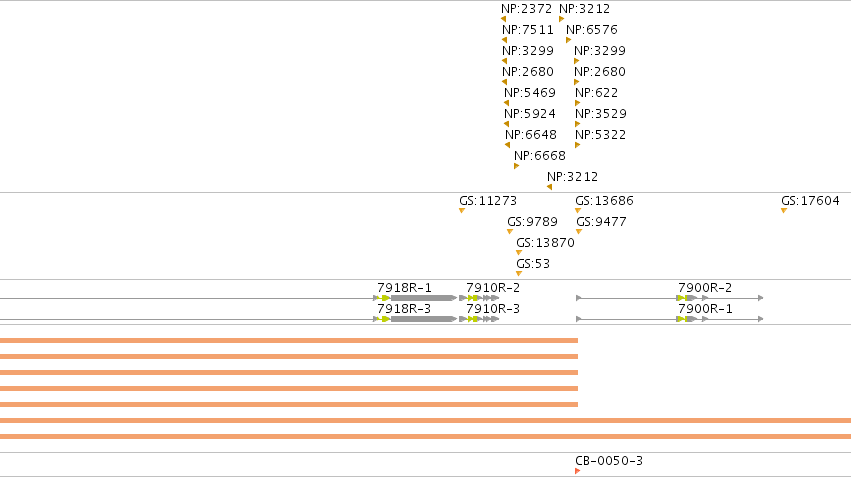The image size is (851, 477).
Task: Open the NP:6576 feature
Action: tap(592, 30)
